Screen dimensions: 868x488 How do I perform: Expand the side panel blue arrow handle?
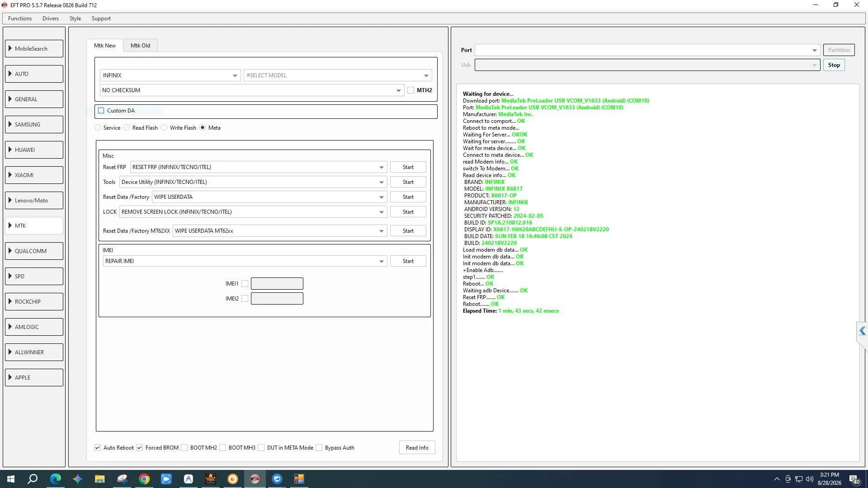click(x=862, y=331)
